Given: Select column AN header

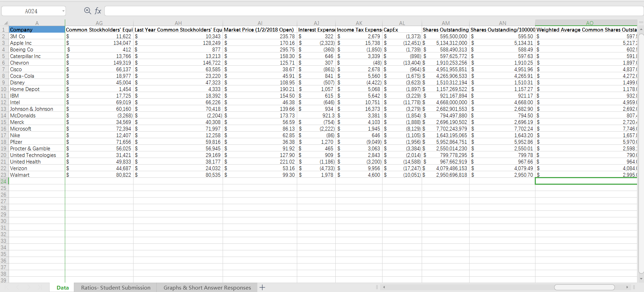Looking at the screenshot, I should click(503, 23).
